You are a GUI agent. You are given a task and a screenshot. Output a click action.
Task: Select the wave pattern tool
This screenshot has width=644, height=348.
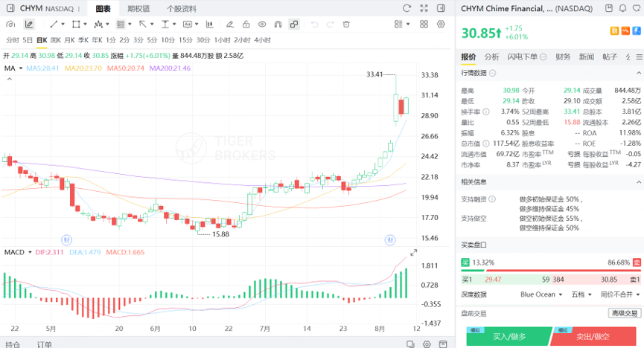point(98,25)
